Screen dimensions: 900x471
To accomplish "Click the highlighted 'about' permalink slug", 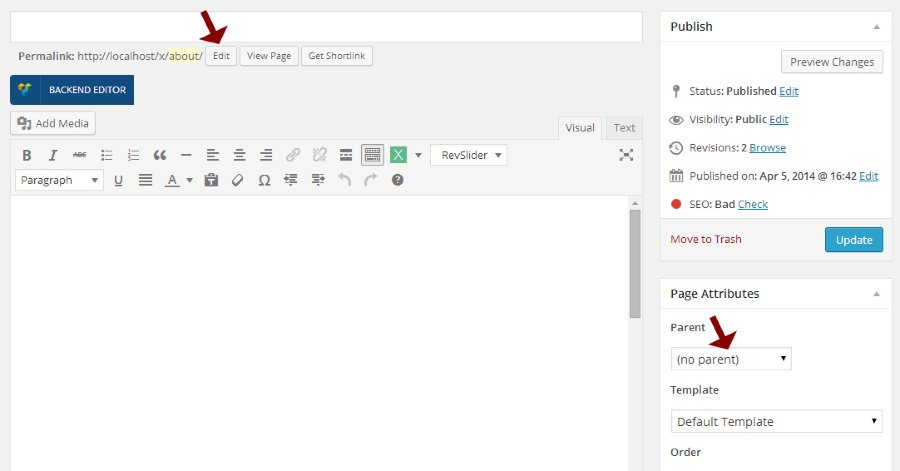I will pos(184,56).
